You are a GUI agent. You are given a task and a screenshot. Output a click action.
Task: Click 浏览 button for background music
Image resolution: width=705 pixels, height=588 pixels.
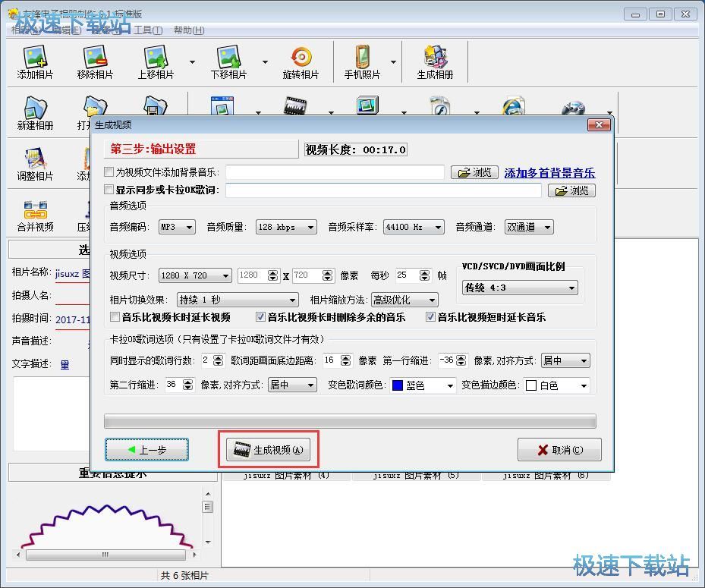coord(474,172)
